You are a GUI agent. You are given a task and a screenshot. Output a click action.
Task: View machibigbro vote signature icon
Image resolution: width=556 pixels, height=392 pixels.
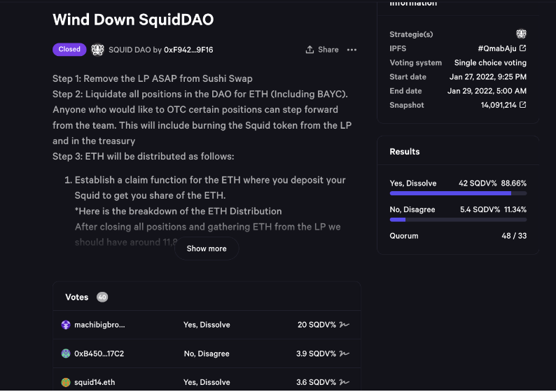click(345, 325)
